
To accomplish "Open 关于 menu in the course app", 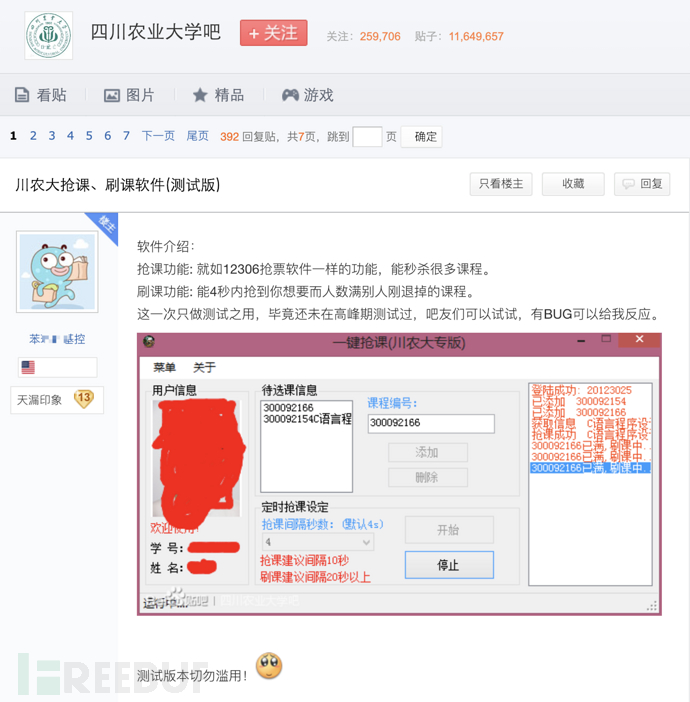I will [x=204, y=368].
